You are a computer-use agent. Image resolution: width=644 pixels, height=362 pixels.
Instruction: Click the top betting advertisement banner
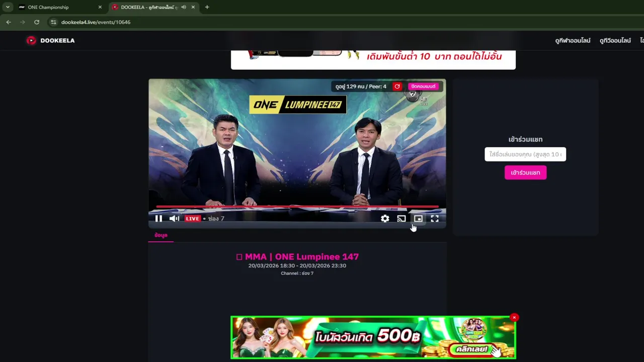[x=373, y=59]
